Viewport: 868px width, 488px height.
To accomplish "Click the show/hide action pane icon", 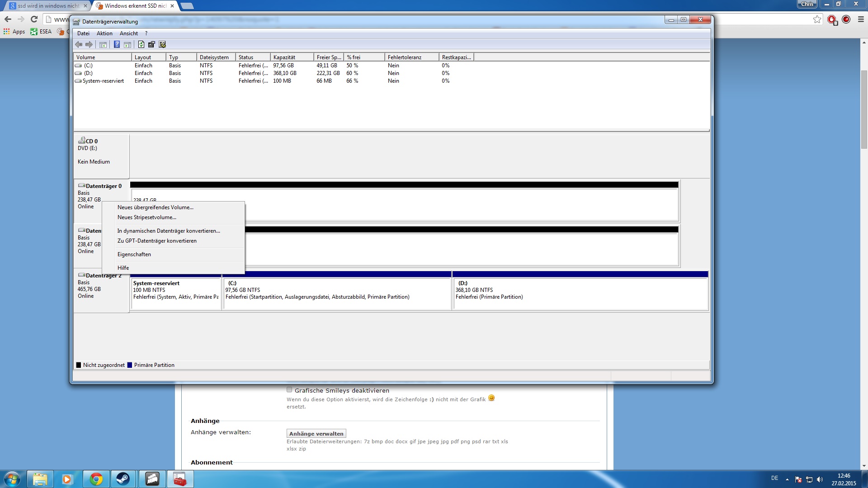I will click(127, 44).
